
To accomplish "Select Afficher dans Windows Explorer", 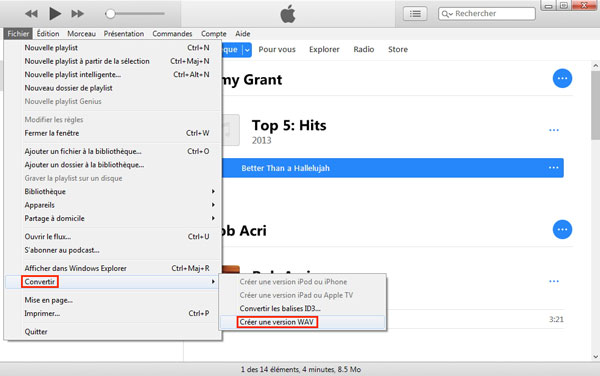I will click(113, 269).
